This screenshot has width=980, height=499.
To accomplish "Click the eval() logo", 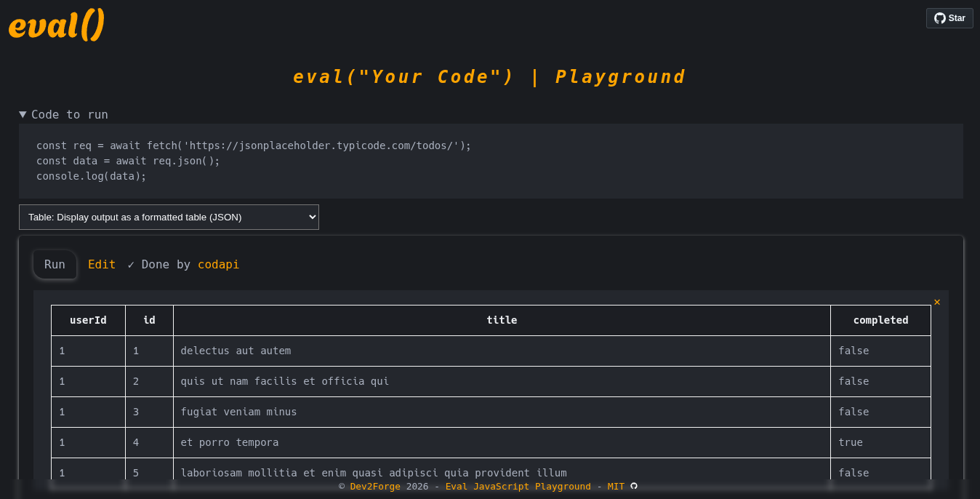I will click(57, 25).
